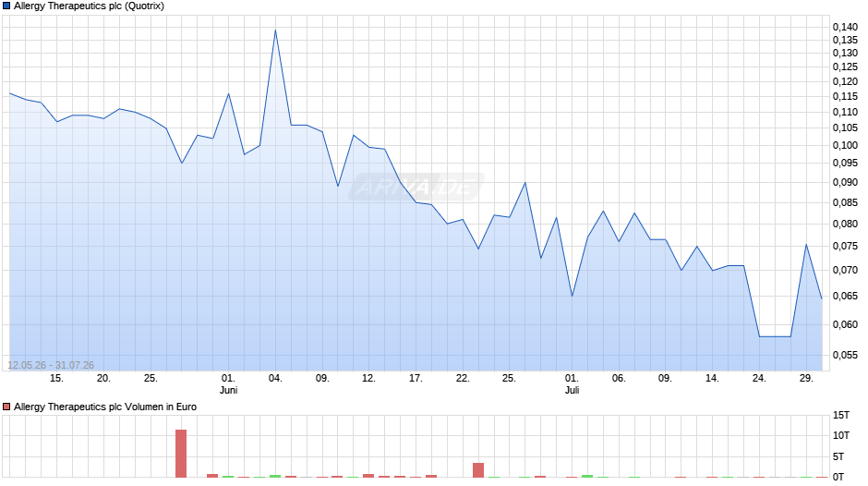The height and width of the screenshot is (486, 868).
Task: Click the '5T' volume axis label
Action: coord(839,456)
